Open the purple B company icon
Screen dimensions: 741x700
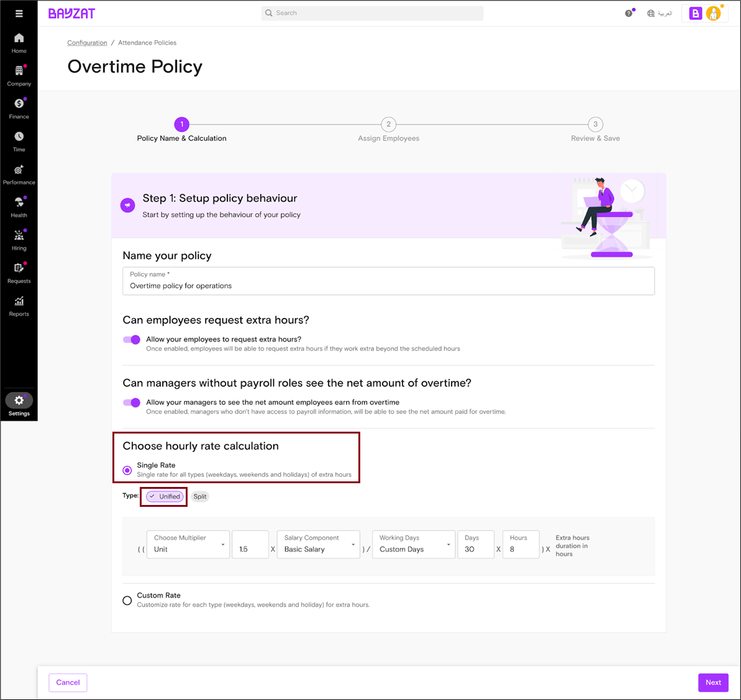pyautogui.click(x=695, y=13)
